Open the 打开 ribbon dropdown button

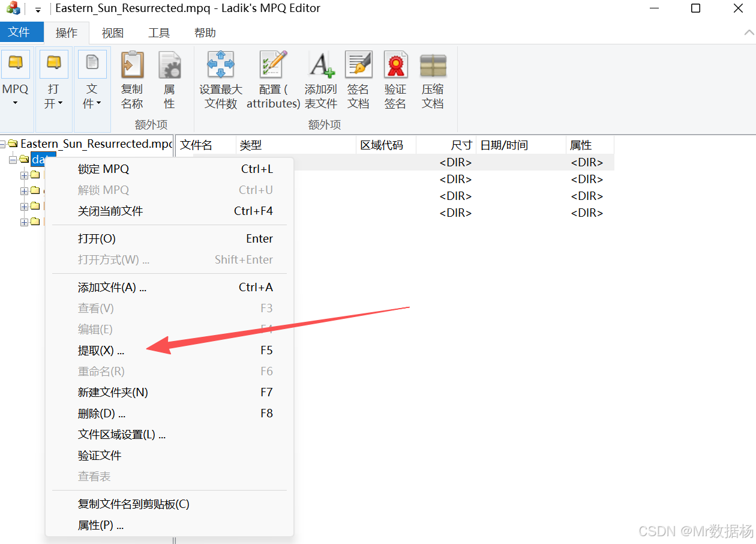pyautogui.click(x=54, y=89)
